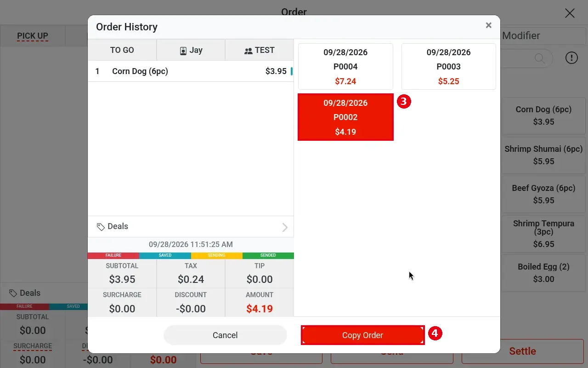588x368 pixels.
Task: Add Beef Gyoza (6pc) menu item
Action: point(544,194)
